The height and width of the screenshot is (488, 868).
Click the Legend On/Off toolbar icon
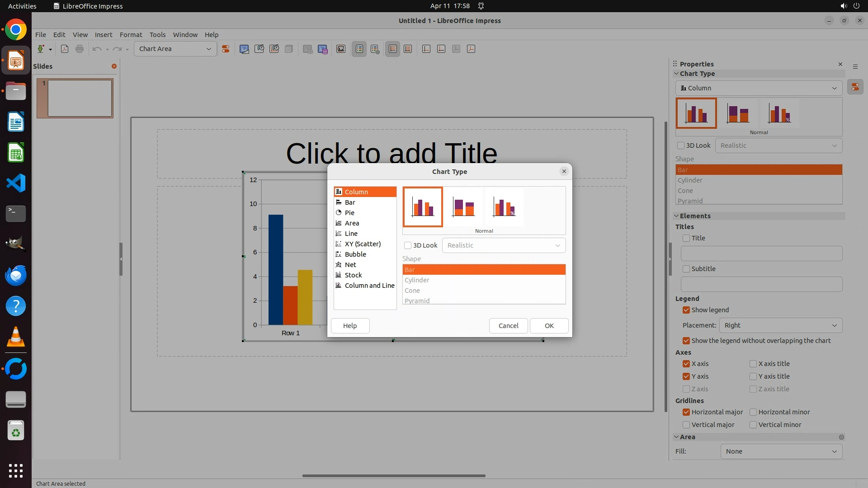[x=359, y=49]
